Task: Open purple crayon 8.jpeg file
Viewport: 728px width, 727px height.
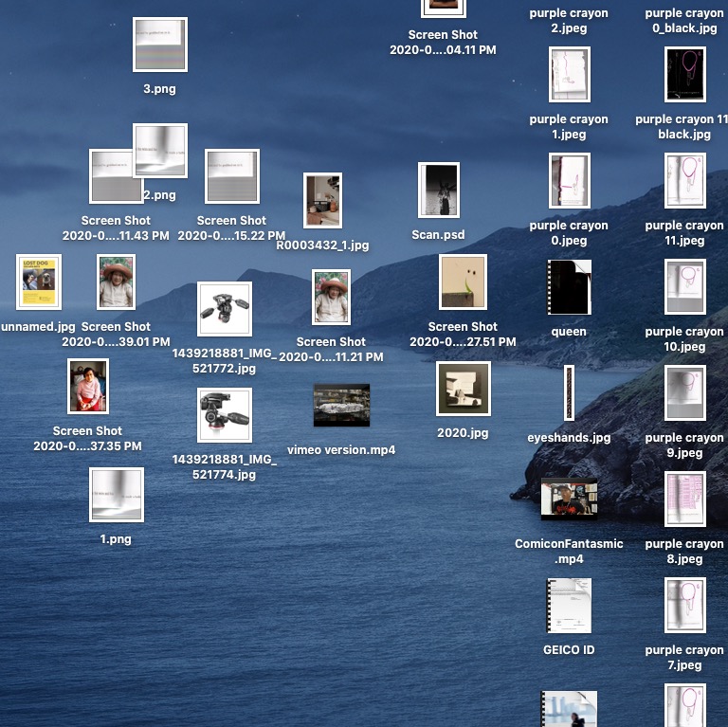Action: click(x=684, y=500)
